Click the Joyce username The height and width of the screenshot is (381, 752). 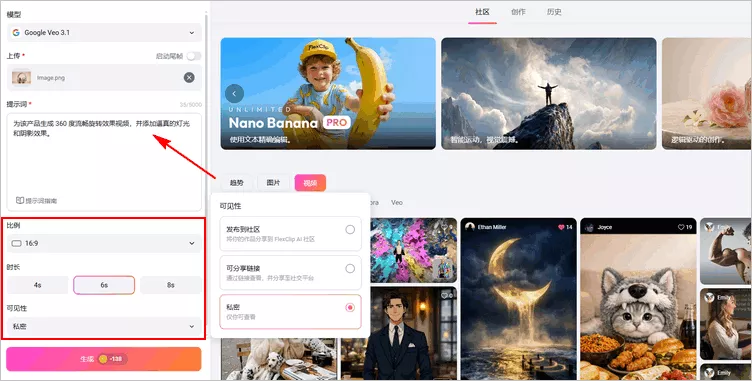pyautogui.click(x=605, y=227)
